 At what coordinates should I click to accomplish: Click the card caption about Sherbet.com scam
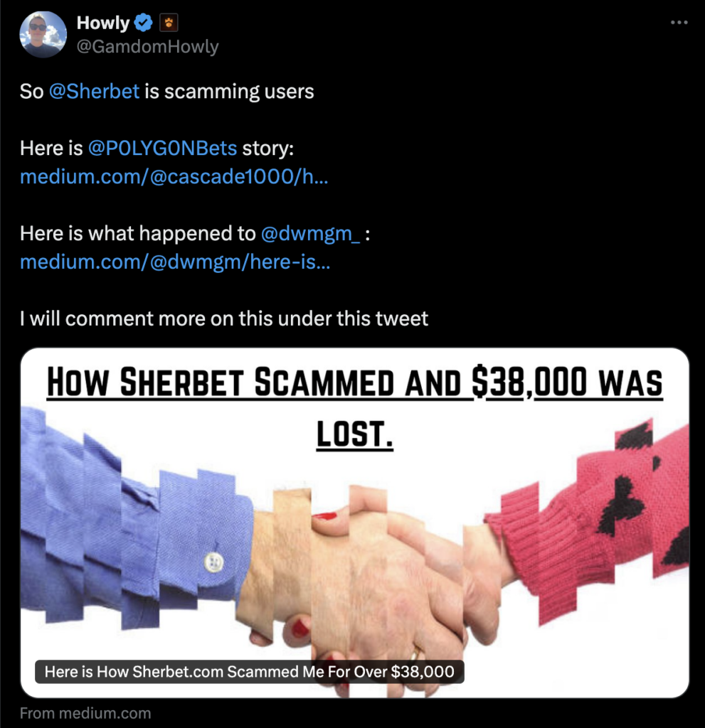pos(250,671)
